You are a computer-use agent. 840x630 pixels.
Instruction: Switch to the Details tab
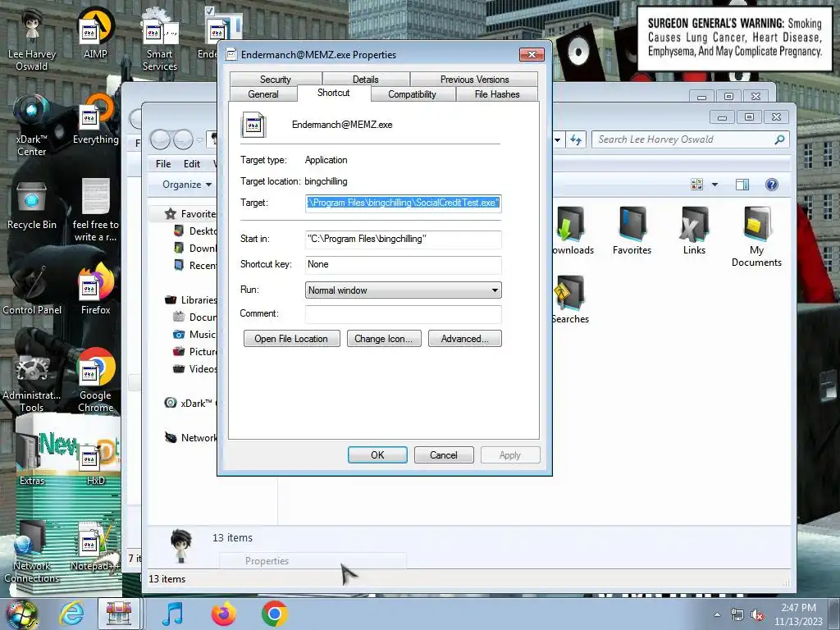(365, 80)
